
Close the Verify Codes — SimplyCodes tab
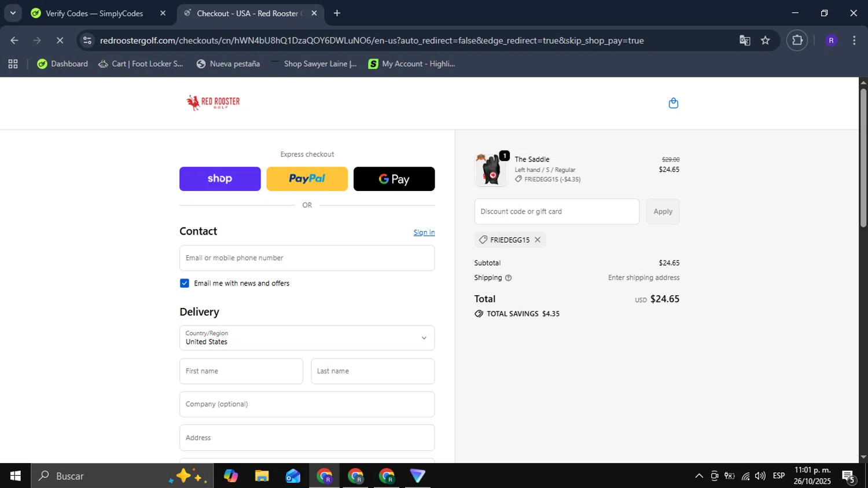pyautogui.click(x=163, y=13)
